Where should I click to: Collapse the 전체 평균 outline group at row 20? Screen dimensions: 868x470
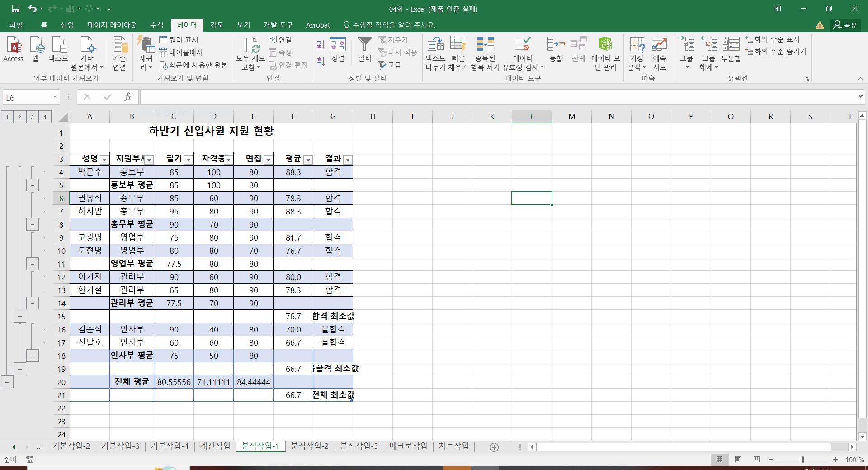(7, 382)
